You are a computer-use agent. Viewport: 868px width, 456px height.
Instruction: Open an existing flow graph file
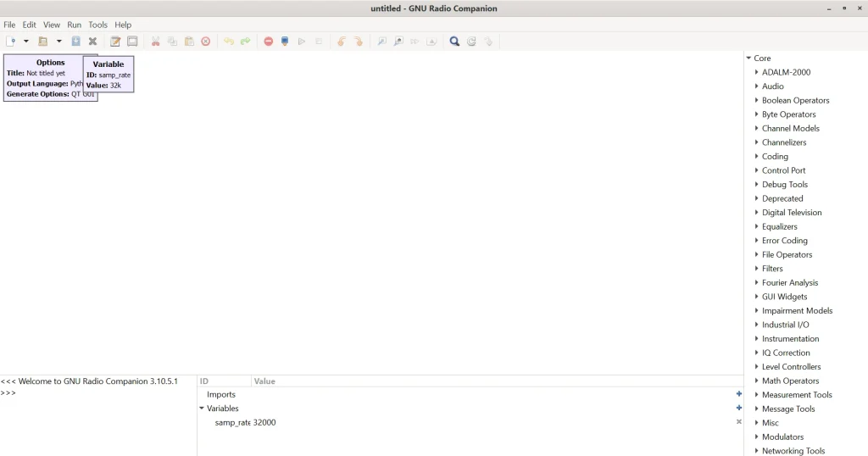pyautogui.click(x=42, y=42)
